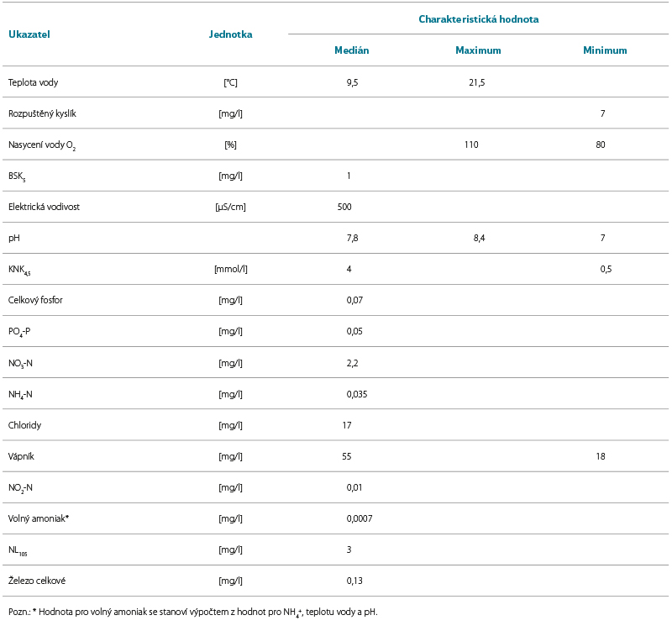
Task: Select the Volný amoniak* row label
Action: [39, 518]
